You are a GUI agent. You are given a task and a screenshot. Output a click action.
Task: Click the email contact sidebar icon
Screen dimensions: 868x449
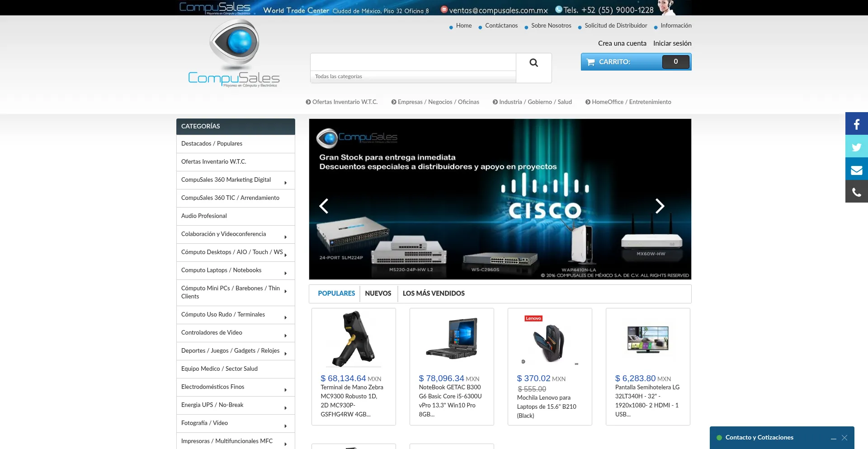(856, 169)
